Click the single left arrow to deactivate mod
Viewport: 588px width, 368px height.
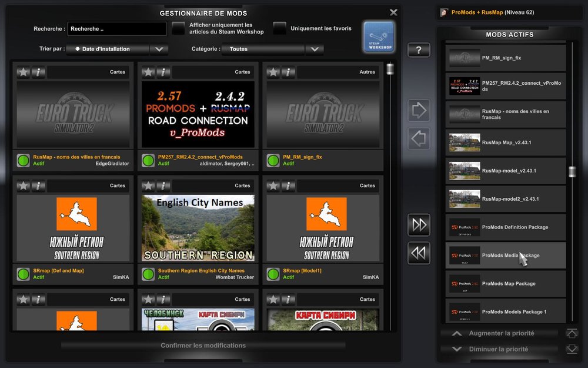[419, 138]
